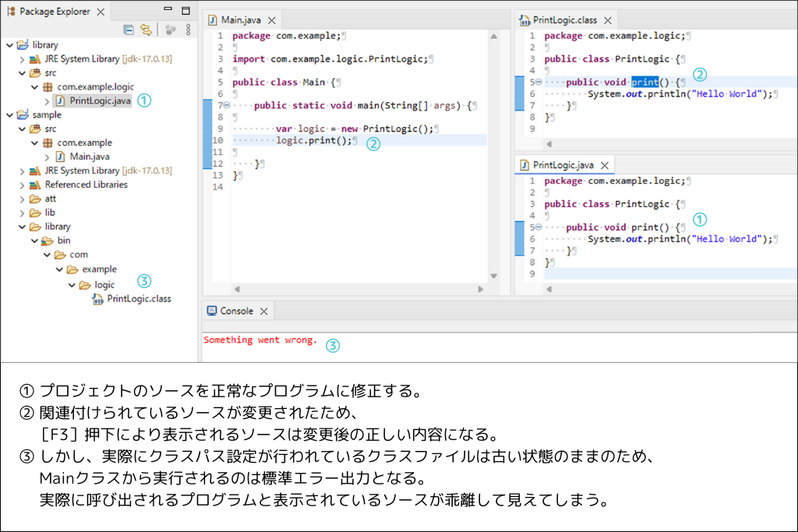Fold the main method at line 7 in Main.java
This screenshot has width=798, height=532.
227,105
